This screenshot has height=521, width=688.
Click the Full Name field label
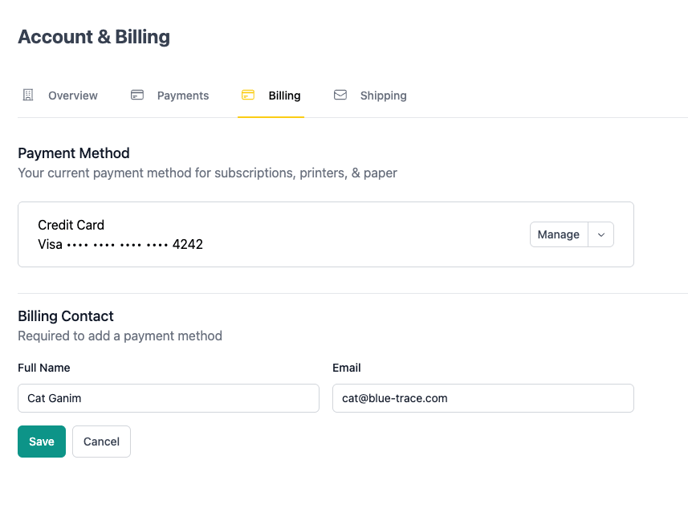(x=44, y=368)
